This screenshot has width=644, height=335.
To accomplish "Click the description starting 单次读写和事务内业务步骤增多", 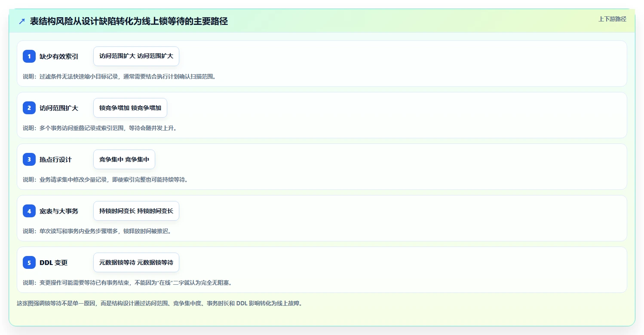I will [x=97, y=231].
